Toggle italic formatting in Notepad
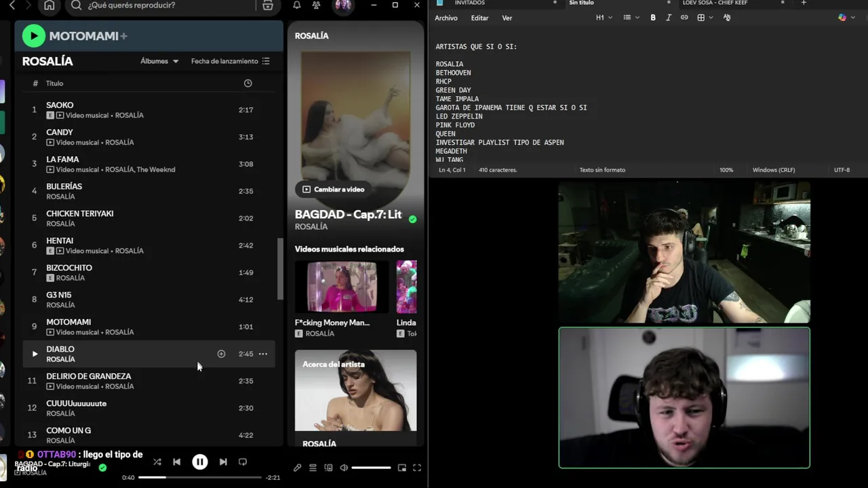The width and height of the screenshot is (868, 488). click(x=669, y=18)
